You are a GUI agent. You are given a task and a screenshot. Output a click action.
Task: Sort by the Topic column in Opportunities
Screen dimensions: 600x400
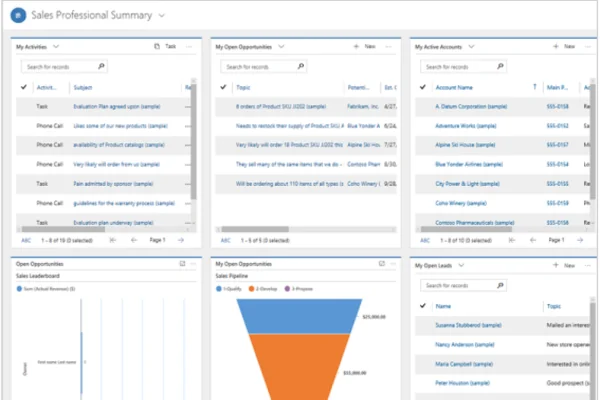pos(243,88)
